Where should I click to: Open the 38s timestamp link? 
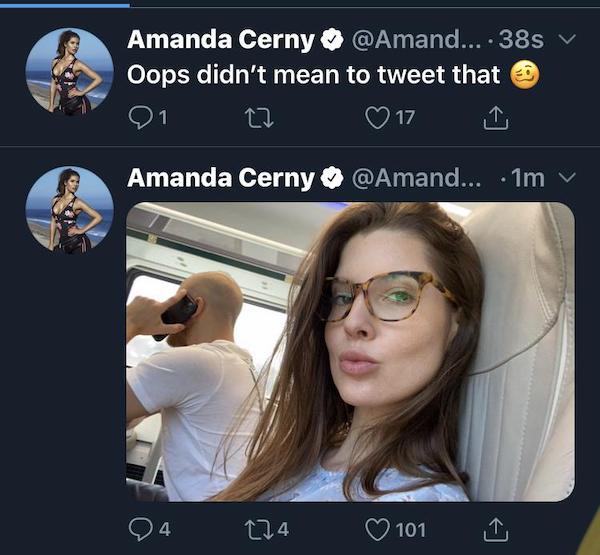pyautogui.click(x=522, y=40)
